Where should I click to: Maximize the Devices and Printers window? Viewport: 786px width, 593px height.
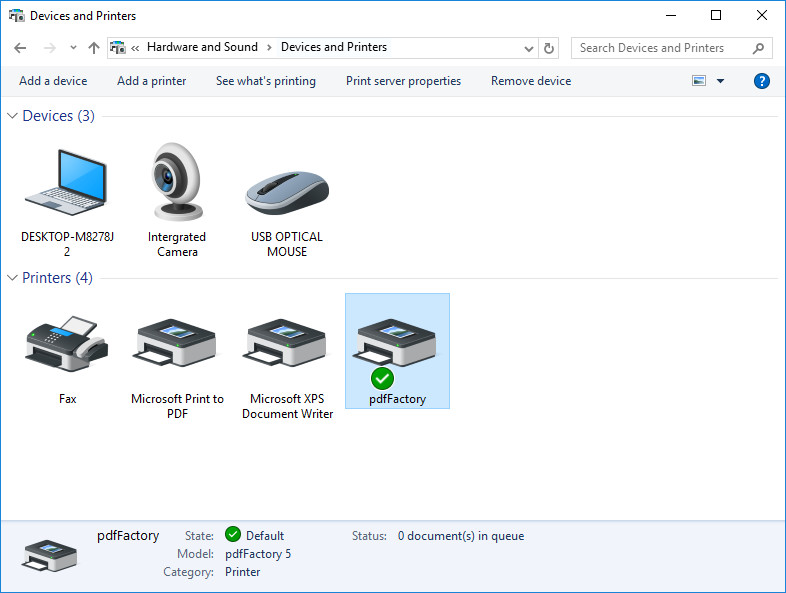(x=716, y=15)
